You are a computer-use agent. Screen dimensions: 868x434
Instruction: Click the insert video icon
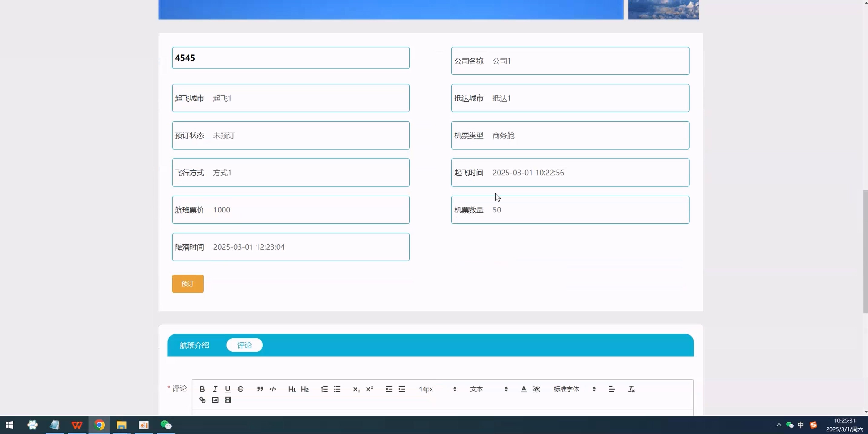tap(228, 400)
